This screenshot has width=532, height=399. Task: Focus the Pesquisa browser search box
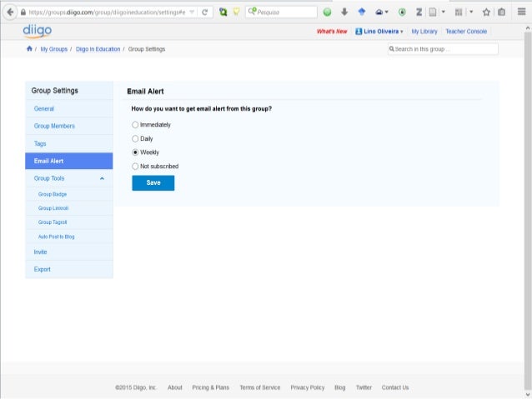tap(281, 12)
